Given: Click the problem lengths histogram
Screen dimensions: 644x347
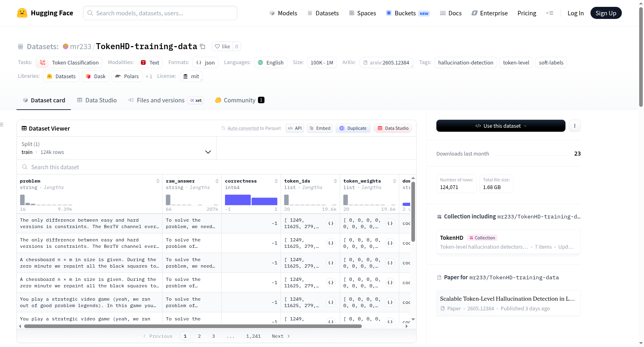Looking at the screenshot, I should point(46,200).
